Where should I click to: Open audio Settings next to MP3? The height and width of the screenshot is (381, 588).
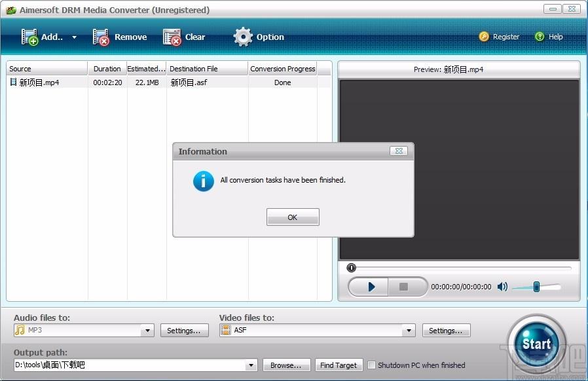[x=184, y=331]
